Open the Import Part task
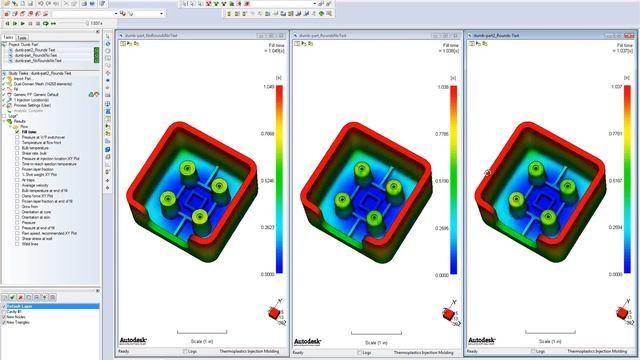640x360 pixels. (x=22, y=78)
